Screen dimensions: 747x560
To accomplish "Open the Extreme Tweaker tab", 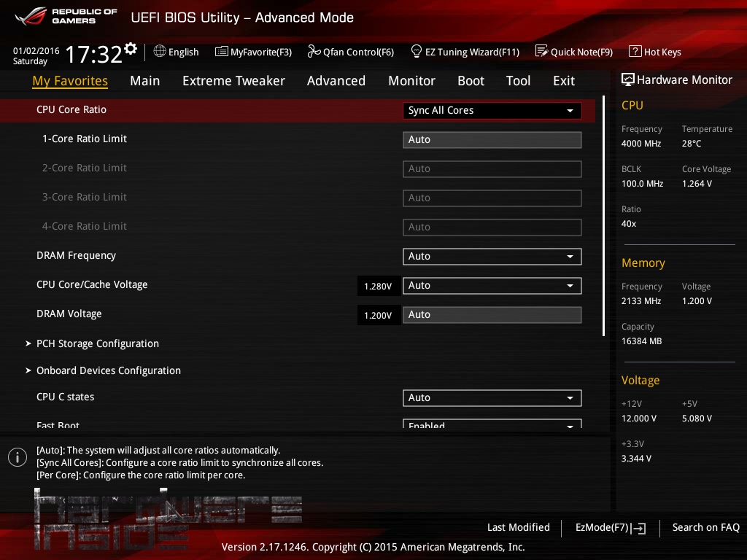I will click(233, 81).
